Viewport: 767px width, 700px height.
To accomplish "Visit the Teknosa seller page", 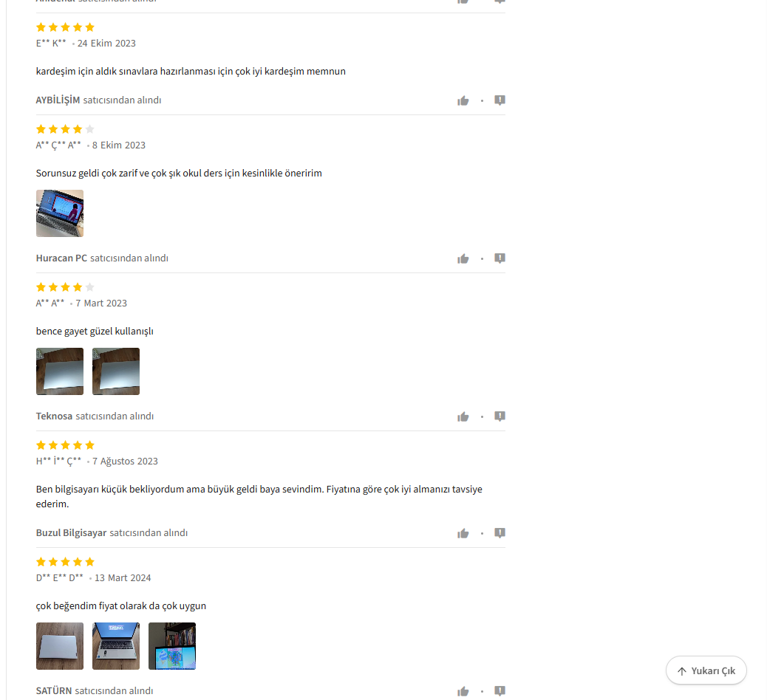I will [x=54, y=416].
